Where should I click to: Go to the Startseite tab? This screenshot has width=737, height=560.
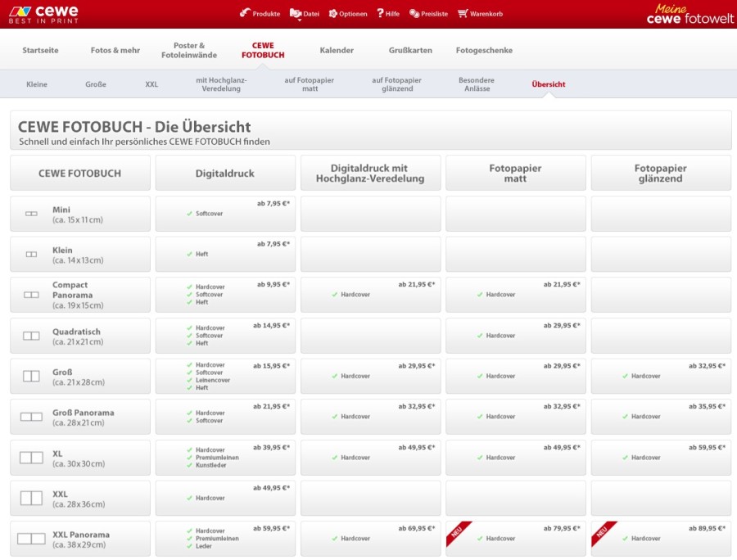[40, 50]
